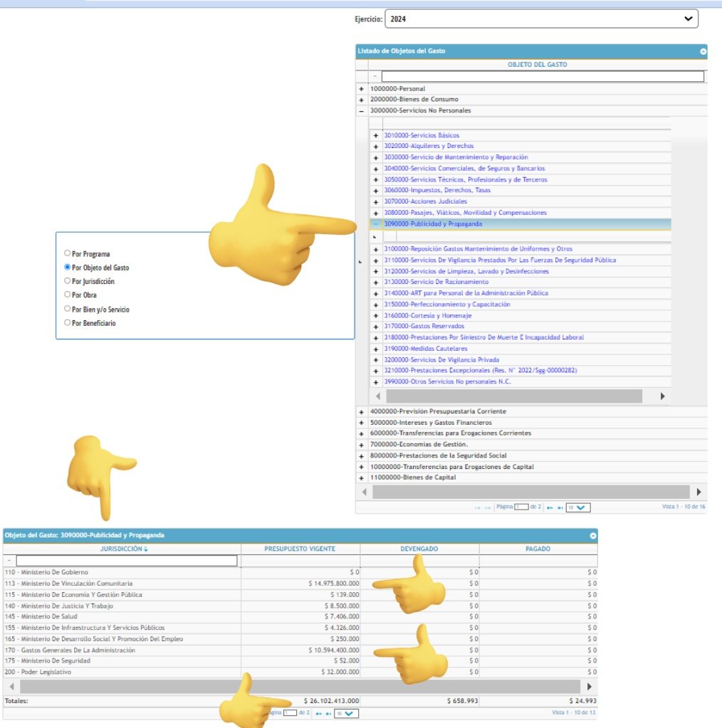Click the JURISDICCIÓN filter input field
Image resolution: width=722 pixels, height=728 pixels.
[127, 561]
